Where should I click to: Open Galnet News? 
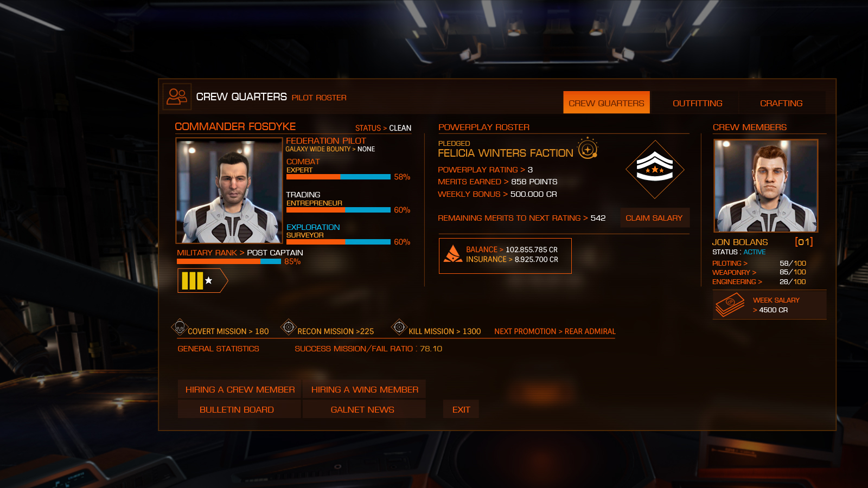[x=362, y=409]
